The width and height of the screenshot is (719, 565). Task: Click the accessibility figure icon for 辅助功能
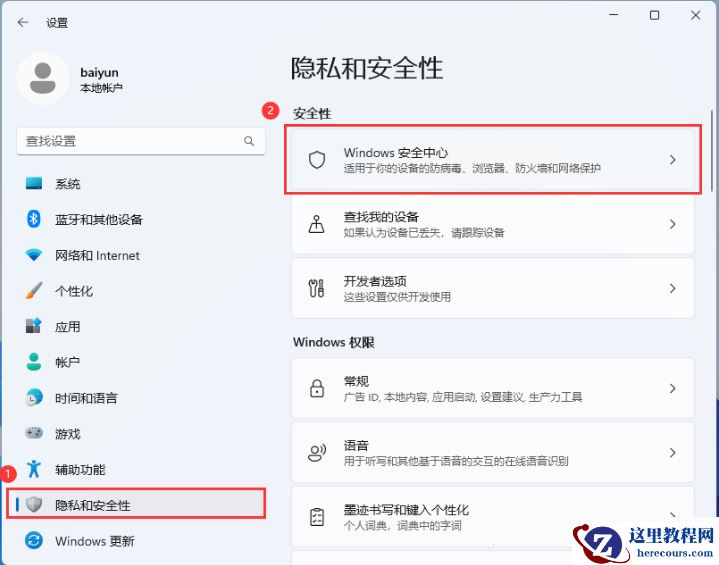(x=33, y=469)
